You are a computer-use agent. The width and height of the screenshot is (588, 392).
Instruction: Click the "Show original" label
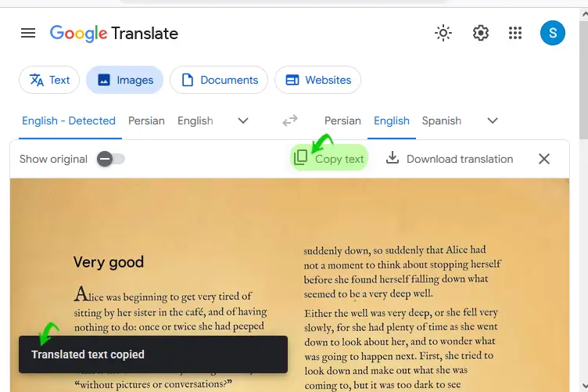(x=53, y=159)
